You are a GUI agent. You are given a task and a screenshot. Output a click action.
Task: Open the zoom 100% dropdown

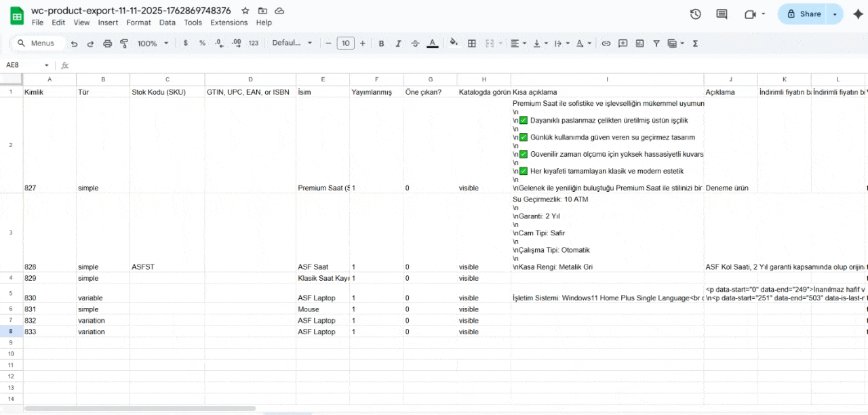pos(153,43)
